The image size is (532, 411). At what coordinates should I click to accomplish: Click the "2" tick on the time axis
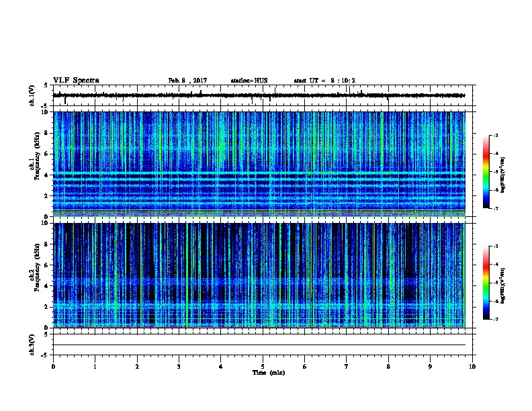click(137, 367)
